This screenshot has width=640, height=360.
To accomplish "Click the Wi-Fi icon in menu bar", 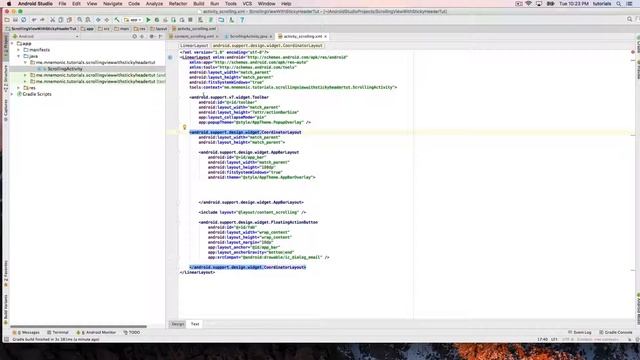I will [x=529, y=4].
